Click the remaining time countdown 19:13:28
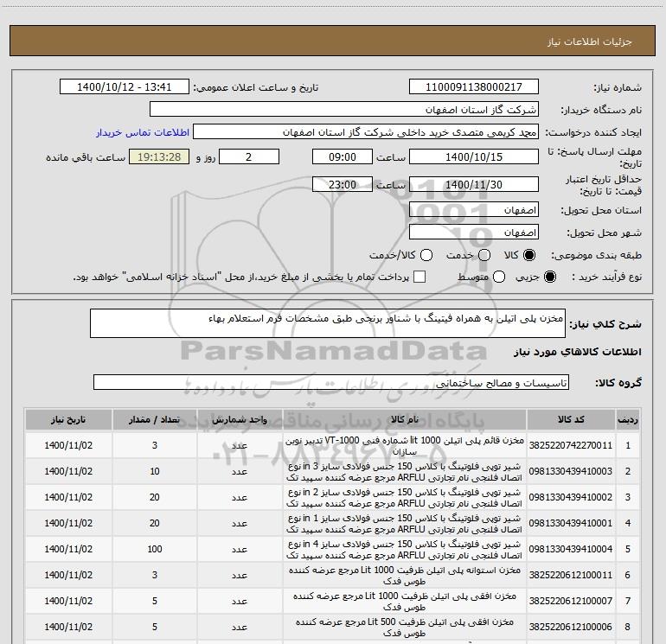The height and width of the screenshot is (644, 666). point(159,156)
